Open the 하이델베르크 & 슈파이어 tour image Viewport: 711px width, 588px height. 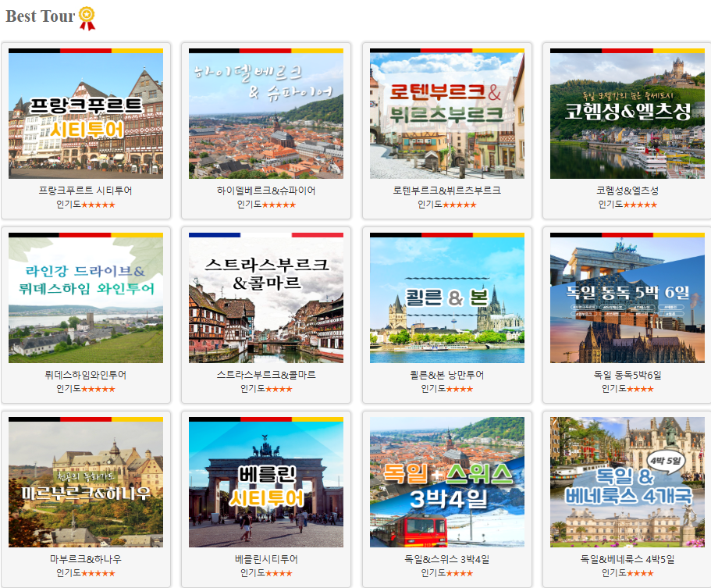click(266, 113)
